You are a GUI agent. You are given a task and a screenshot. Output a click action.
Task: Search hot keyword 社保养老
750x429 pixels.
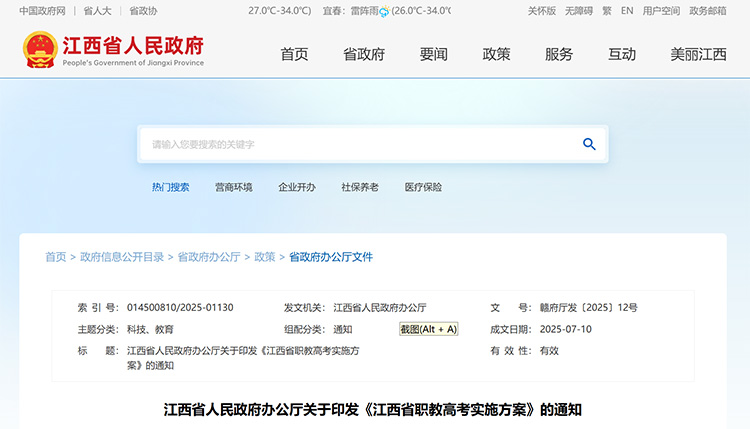[360, 187]
